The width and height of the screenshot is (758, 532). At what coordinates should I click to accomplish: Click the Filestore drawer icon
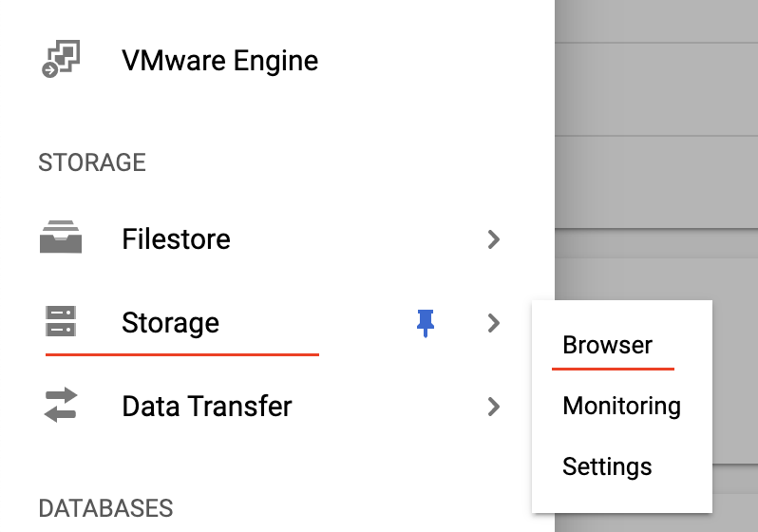pos(61,237)
